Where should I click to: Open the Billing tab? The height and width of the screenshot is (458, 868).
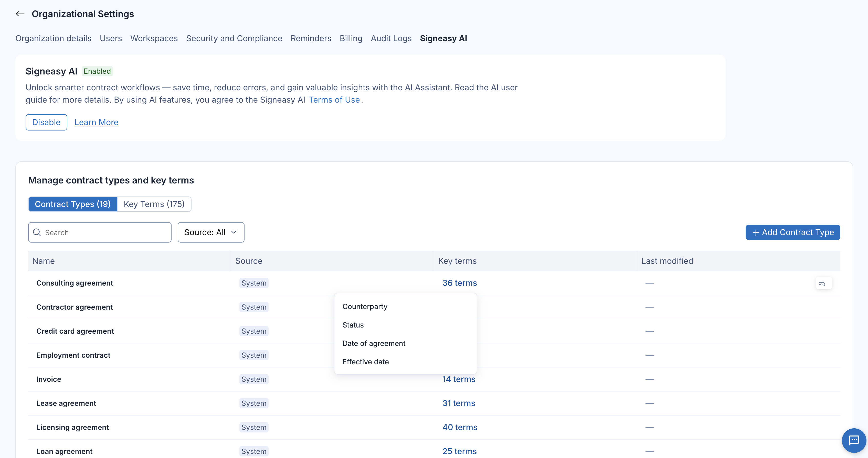coord(351,38)
